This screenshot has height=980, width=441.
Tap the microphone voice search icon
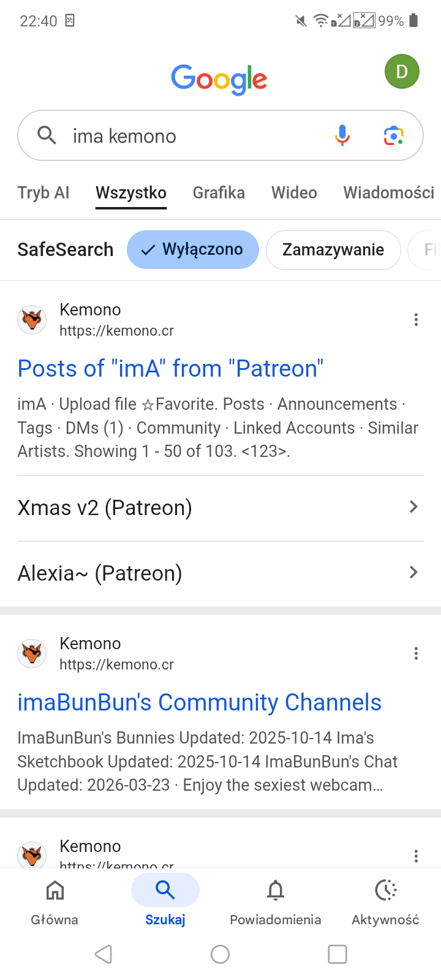click(342, 135)
